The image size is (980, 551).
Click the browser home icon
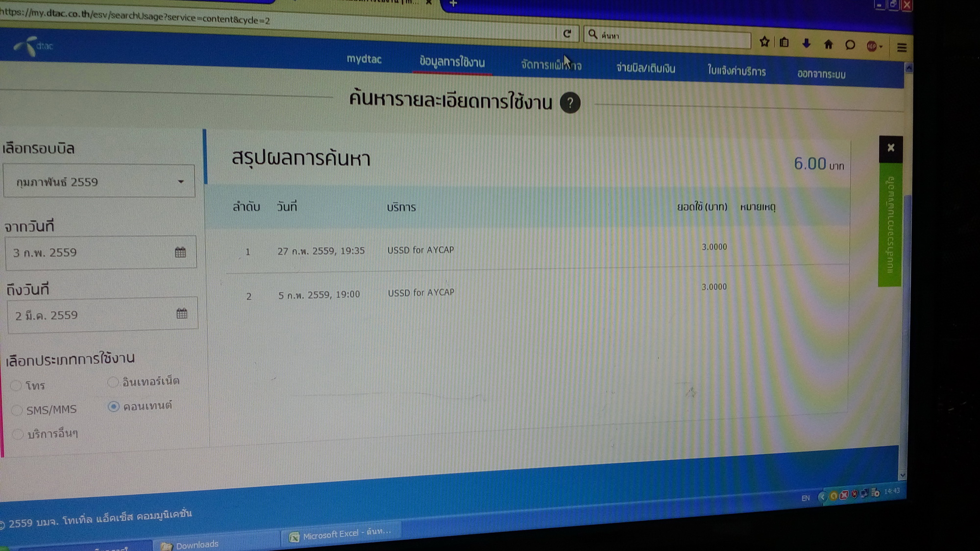(x=828, y=45)
